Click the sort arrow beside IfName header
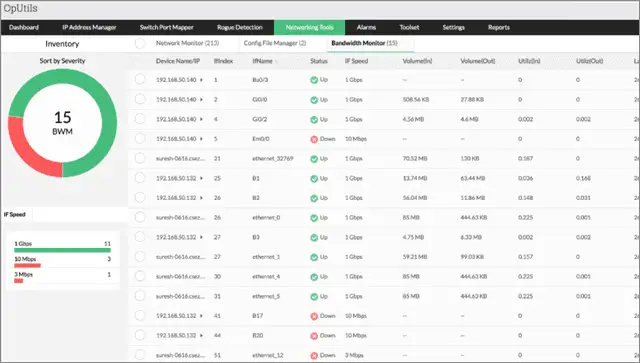 point(277,62)
